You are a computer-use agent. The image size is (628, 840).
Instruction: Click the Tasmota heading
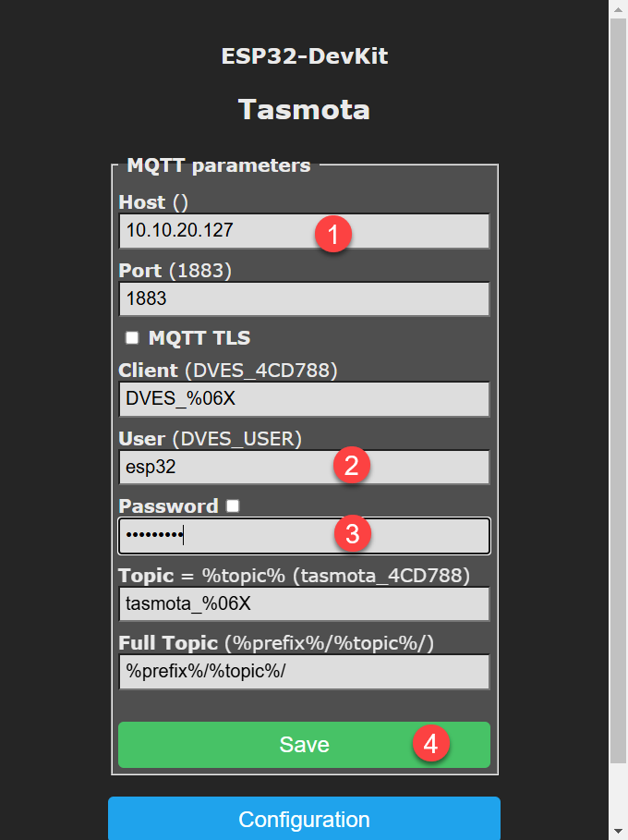304,109
